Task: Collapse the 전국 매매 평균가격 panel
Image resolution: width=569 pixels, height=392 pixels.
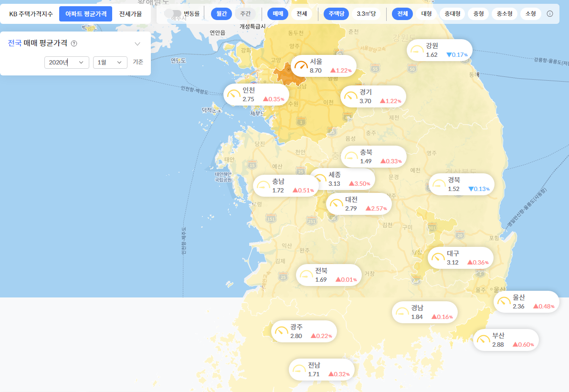Action: pos(137,44)
